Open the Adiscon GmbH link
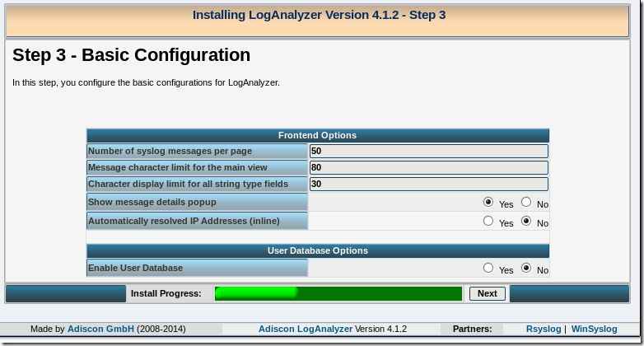This screenshot has height=346, width=644. click(x=100, y=329)
